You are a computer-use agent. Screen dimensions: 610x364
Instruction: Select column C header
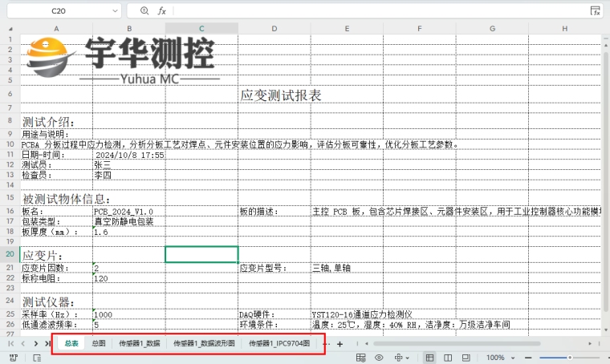(x=201, y=29)
